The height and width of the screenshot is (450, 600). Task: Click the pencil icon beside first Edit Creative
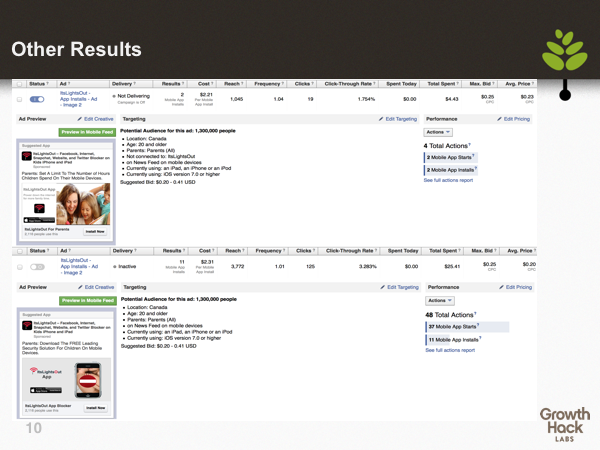tap(80, 119)
